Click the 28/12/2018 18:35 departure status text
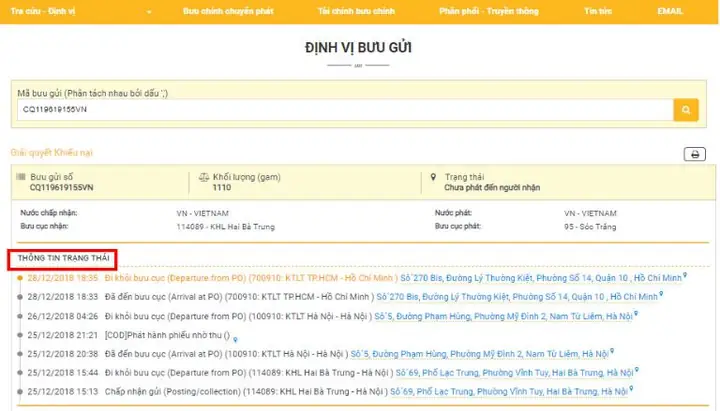 point(251,278)
